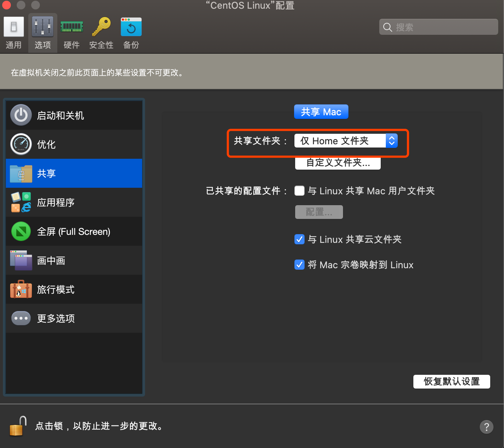Select 旅行模式 in the sidebar
504x448 pixels.
[74, 289]
